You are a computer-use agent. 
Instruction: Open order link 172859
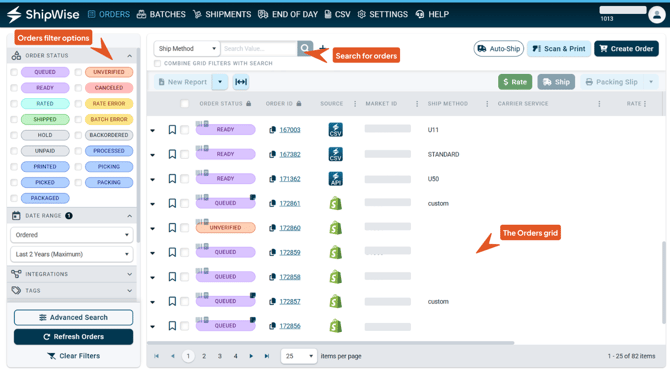[x=290, y=252]
